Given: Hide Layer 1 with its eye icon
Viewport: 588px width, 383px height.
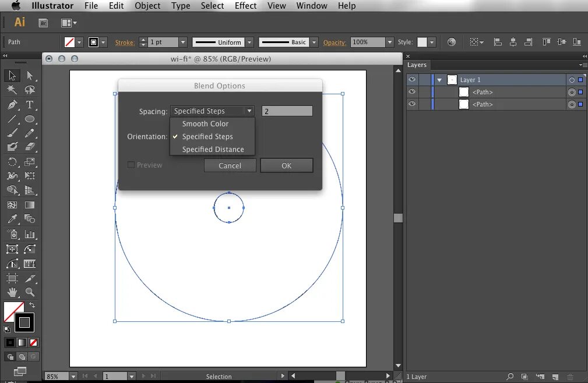Looking at the screenshot, I should pos(412,79).
